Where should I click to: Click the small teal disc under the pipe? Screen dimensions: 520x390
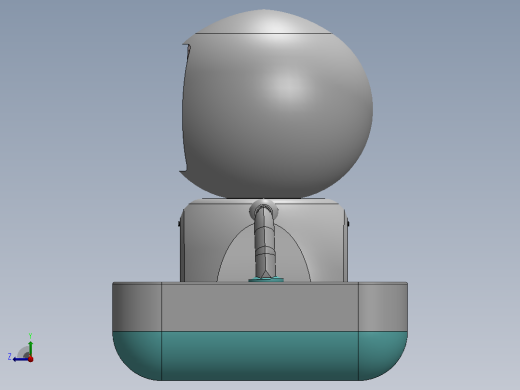coord(266,280)
